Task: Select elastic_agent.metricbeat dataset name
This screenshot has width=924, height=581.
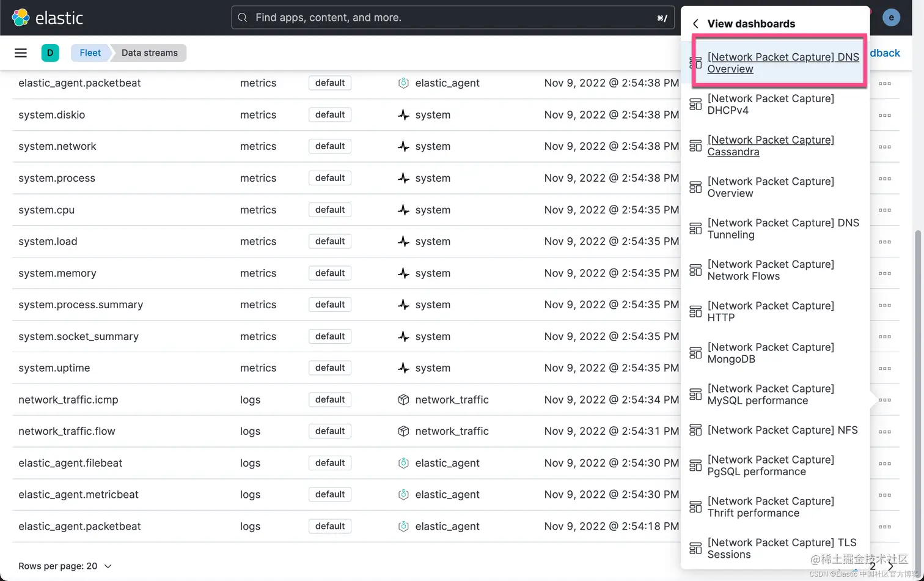Action: point(79,495)
